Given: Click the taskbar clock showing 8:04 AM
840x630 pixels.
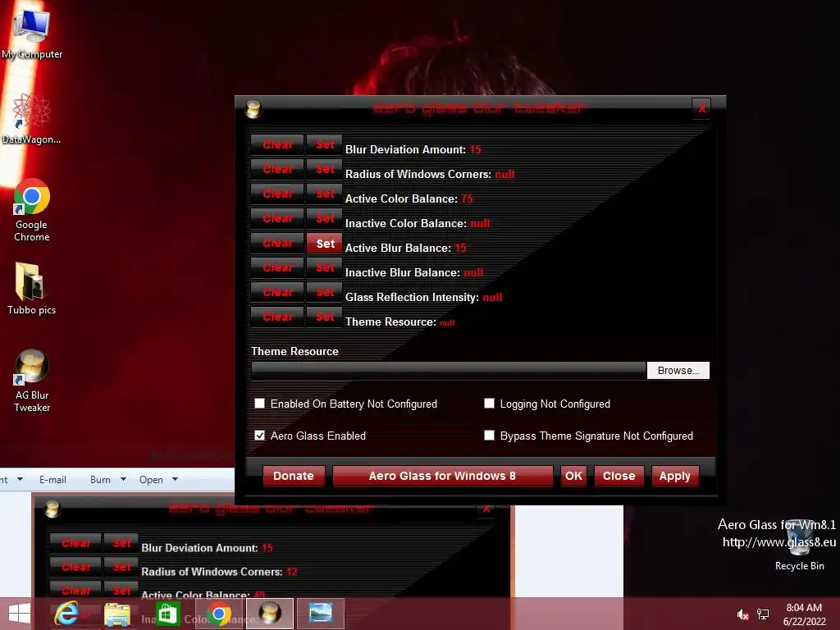Looking at the screenshot, I should coord(804,614).
